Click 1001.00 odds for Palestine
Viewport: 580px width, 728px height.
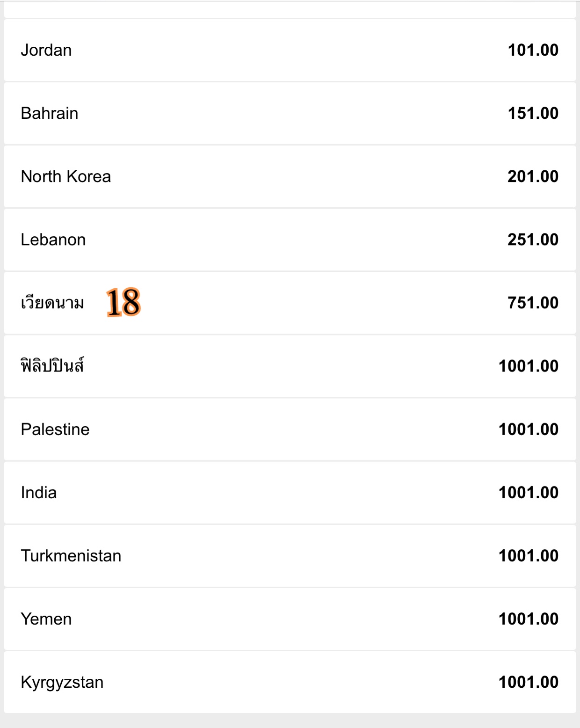(529, 430)
